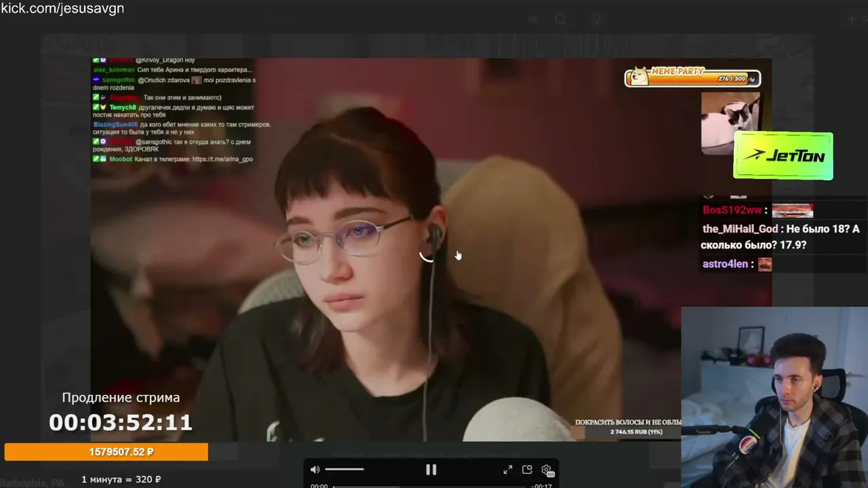Click the emote next to astro4len
868x488 pixels.
click(765, 264)
